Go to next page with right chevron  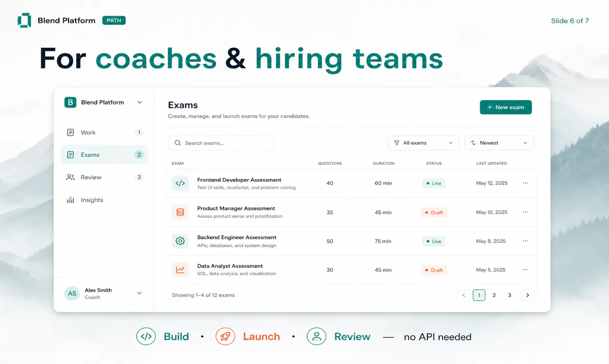(527, 295)
